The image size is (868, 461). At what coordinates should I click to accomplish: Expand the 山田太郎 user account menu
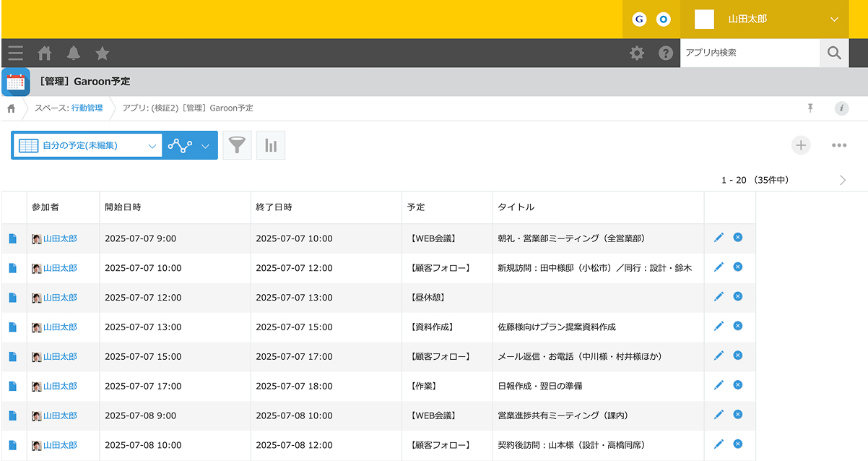click(x=835, y=20)
